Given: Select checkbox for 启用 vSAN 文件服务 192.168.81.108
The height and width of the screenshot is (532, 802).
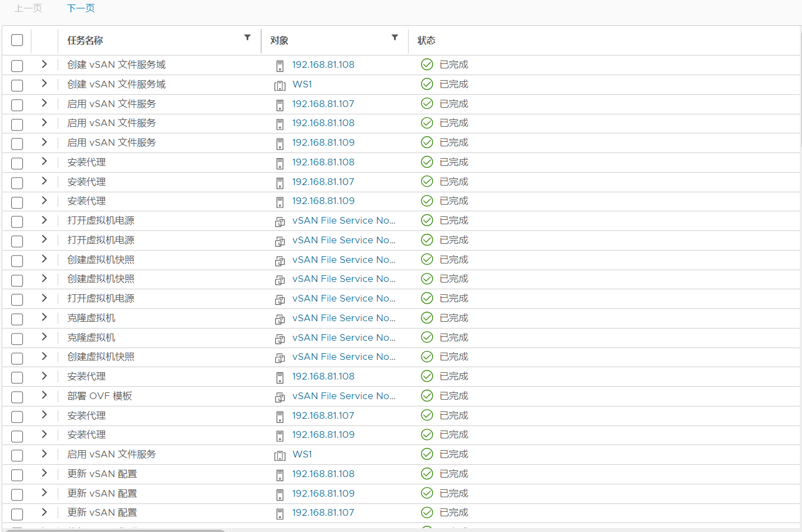Looking at the screenshot, I should pos(17,124).
